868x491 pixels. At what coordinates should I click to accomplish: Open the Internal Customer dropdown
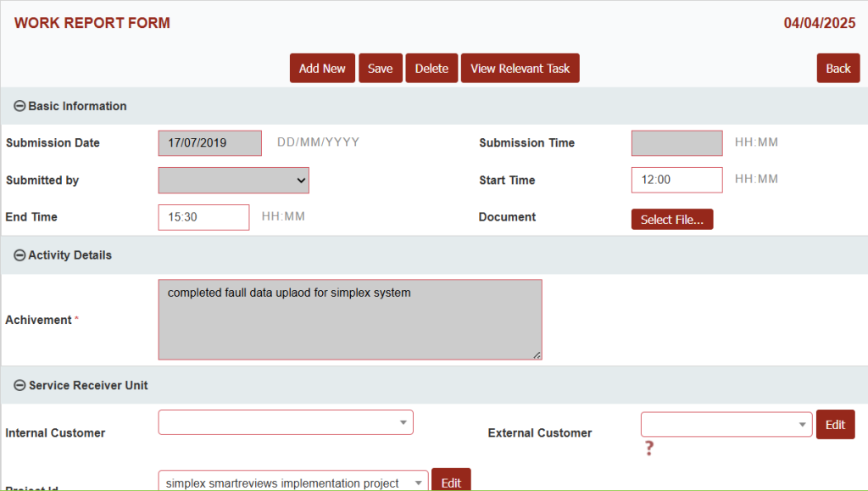click(x=285, y=422)
